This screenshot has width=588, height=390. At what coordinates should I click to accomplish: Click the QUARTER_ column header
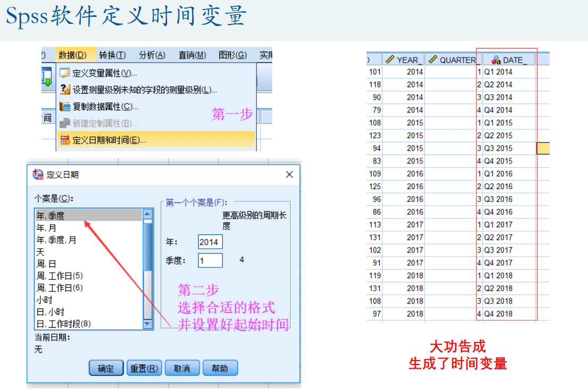453,60
